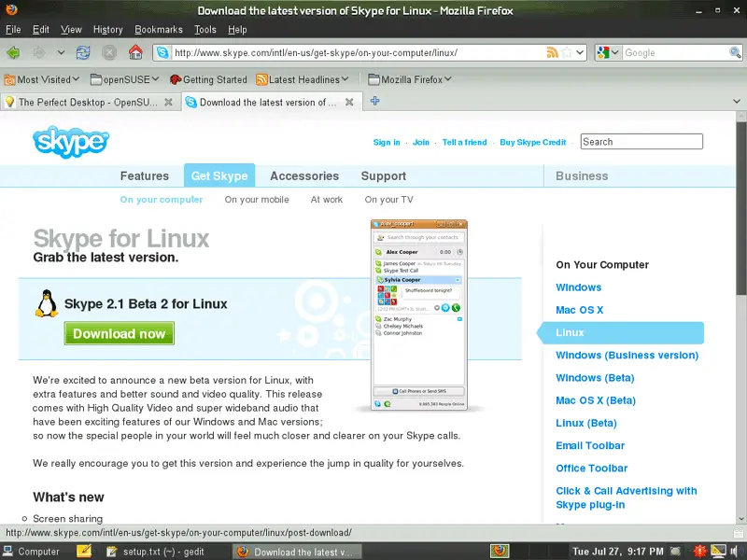747x560 pixels.
Task: Open a new tab with plus icon
Action: tap(375, 101)
